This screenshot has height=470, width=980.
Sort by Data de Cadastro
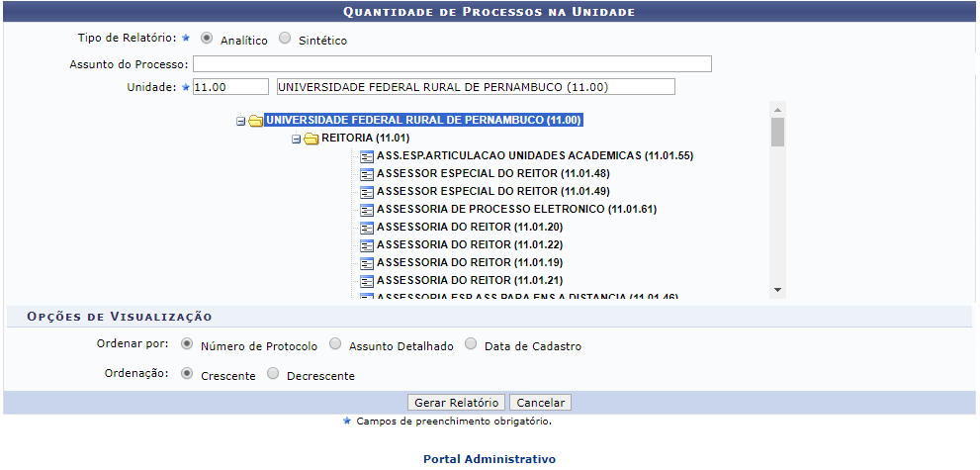(471, 345)
